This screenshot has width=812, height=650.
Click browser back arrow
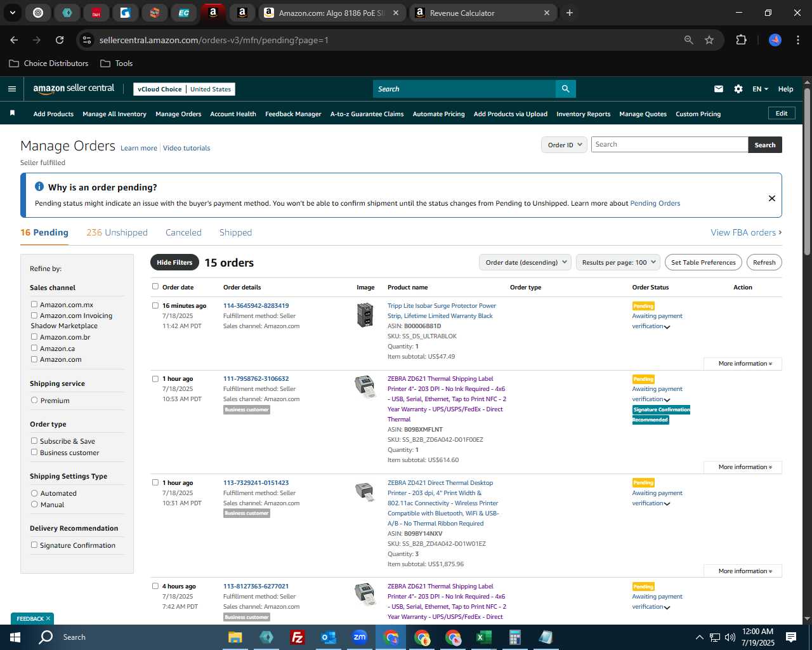tap(14, 40)
